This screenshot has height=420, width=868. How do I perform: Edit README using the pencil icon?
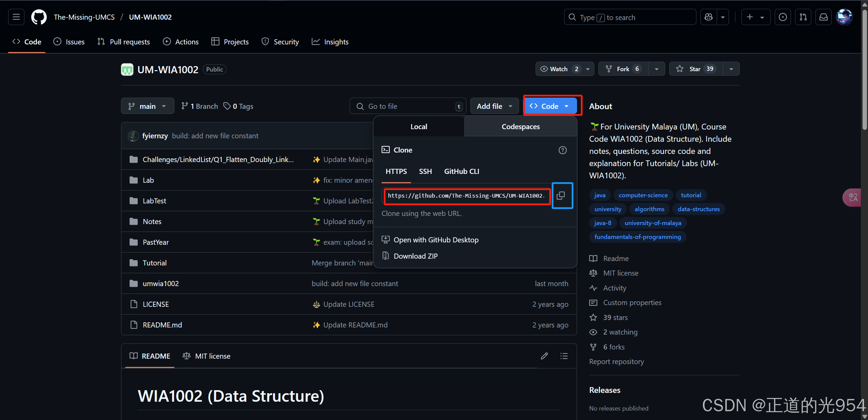pyautogui.click(x=544, y=356)
